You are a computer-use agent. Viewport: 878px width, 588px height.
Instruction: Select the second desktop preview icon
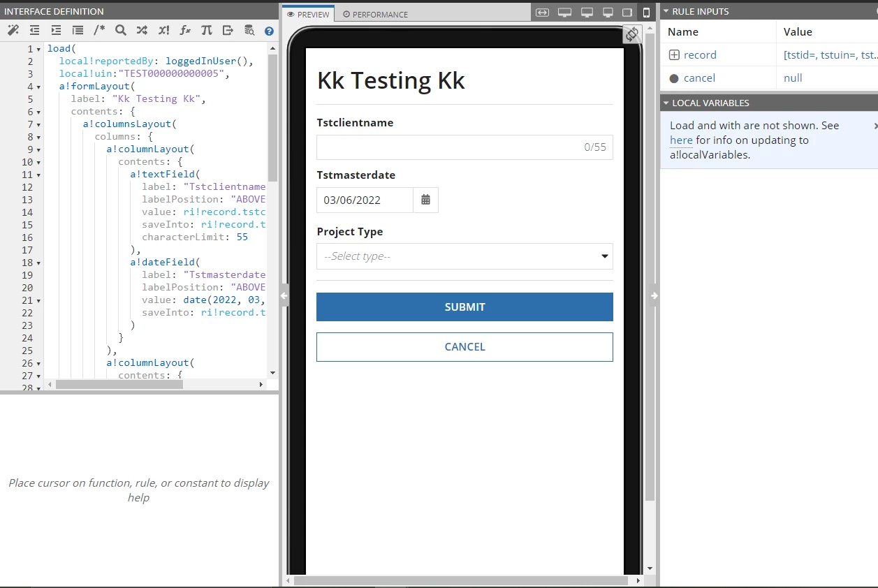[x=587, y=13]
